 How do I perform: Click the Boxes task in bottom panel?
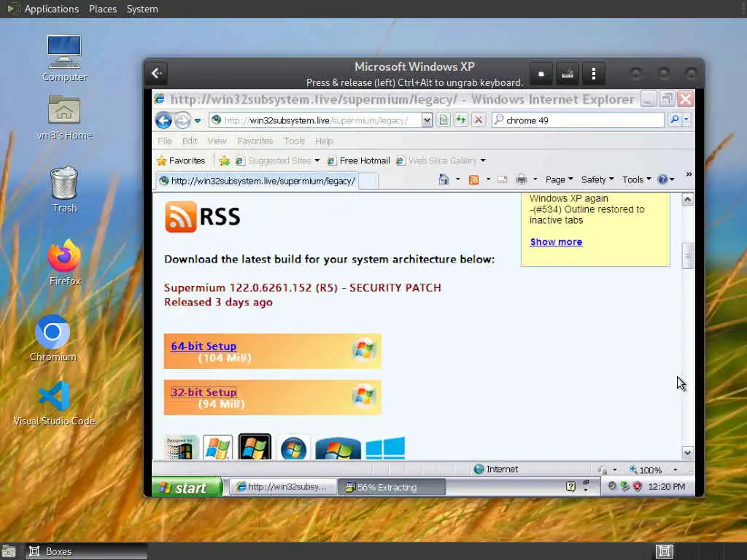[86, 551]
